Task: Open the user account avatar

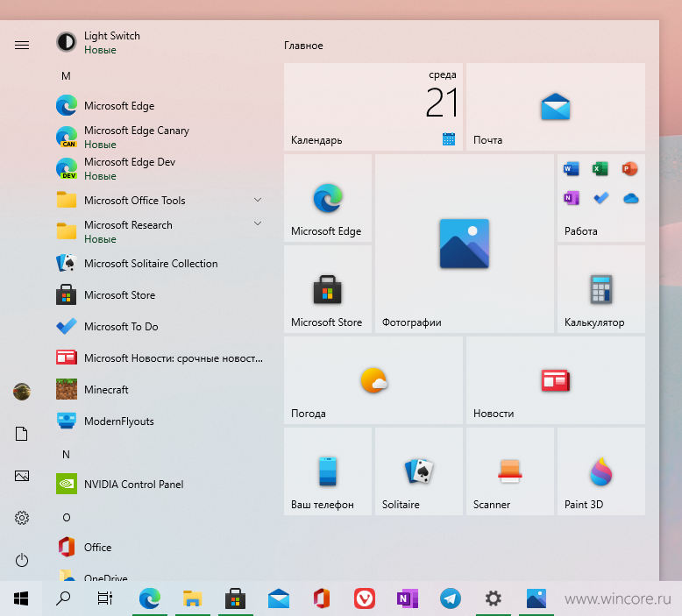Action: (22, 392)
